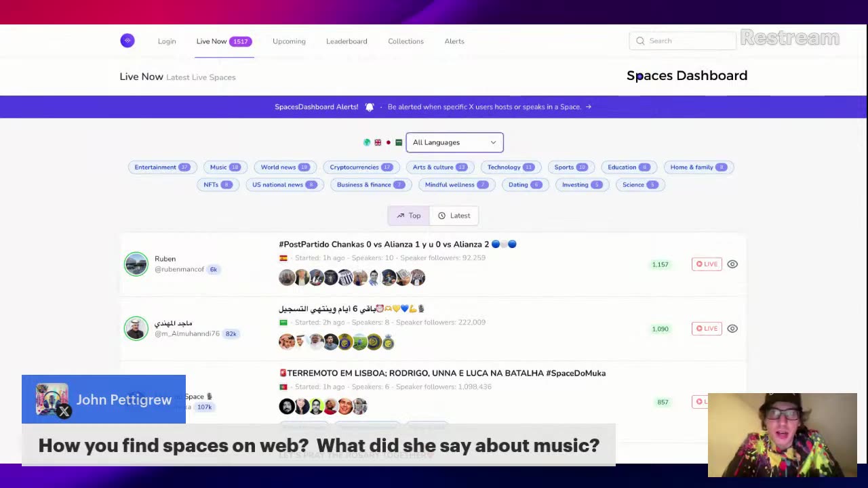This screenshot has width=868, height=488.
Task: Open the @m_Almuhanndi76 host avatar
Action: click(136, 329)
